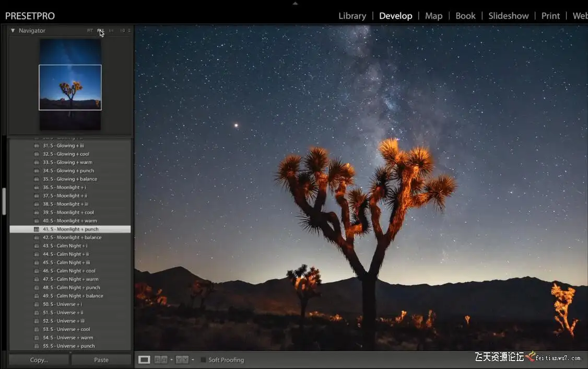Click preset icon beside Calm Night + i
Image resolution: width=588 pixels, height=369 pixels.
(x=37, y=246)
